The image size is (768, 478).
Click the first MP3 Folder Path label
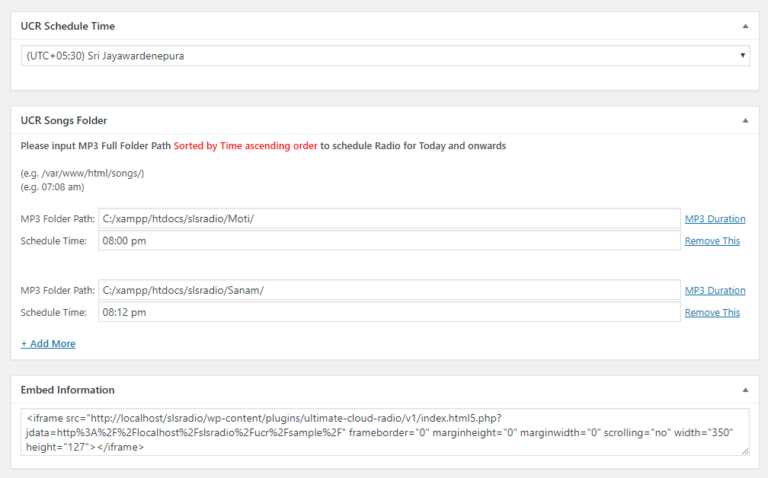[58, 219]
